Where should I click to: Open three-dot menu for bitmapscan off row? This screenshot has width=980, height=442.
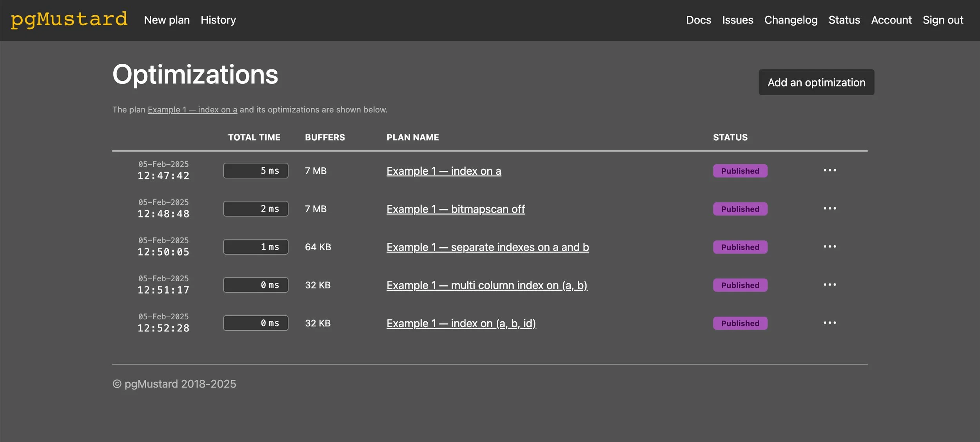(829, 208)
